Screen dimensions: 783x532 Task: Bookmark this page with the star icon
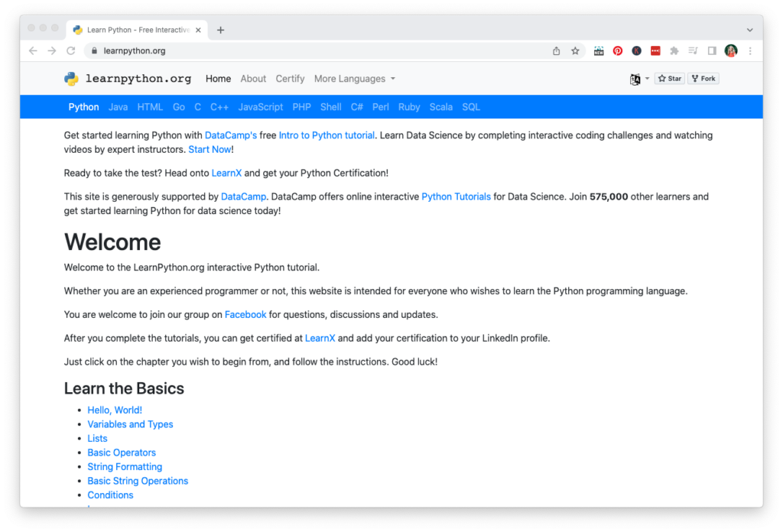[575, 51]
